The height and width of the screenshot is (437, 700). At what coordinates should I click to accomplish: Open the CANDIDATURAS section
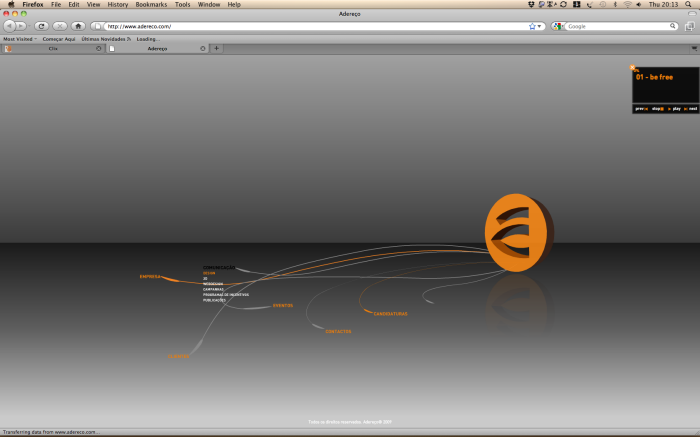[x=390, y=314]
